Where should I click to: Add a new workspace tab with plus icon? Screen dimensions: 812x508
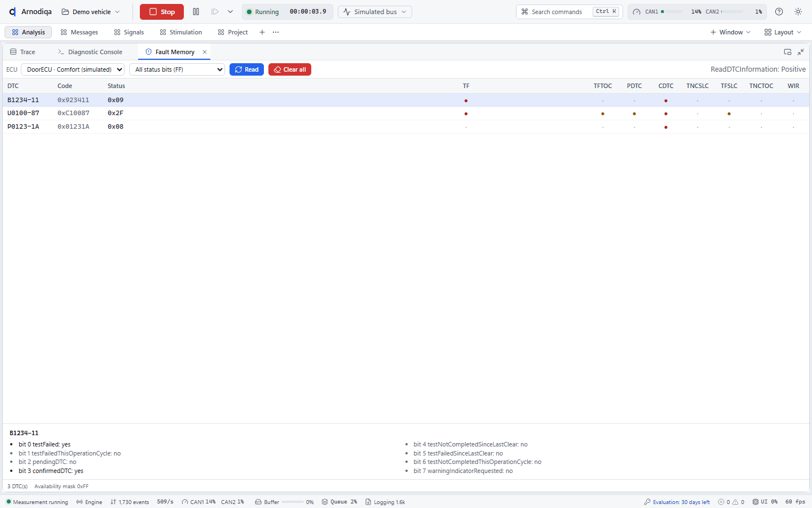pos(262,32)
